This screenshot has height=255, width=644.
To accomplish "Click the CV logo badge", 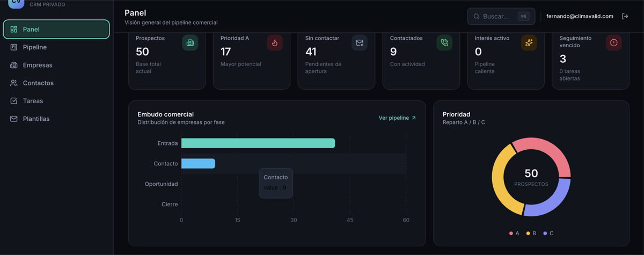I will (x=16, y=3).
